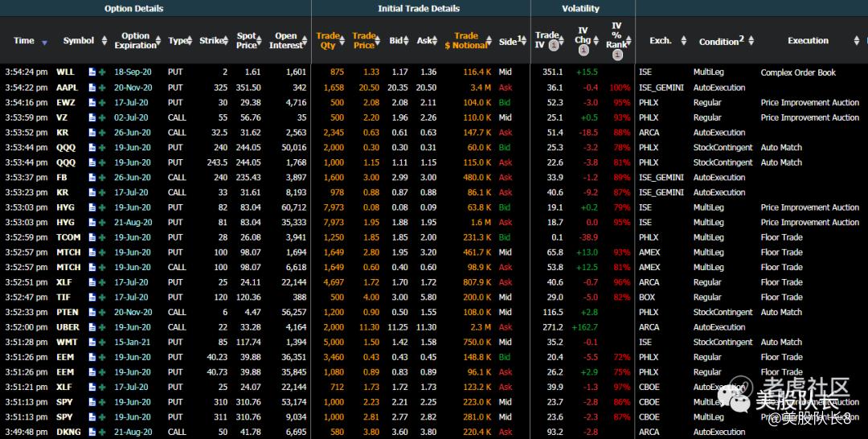Sort by the Bid column header

click(395, 40)
